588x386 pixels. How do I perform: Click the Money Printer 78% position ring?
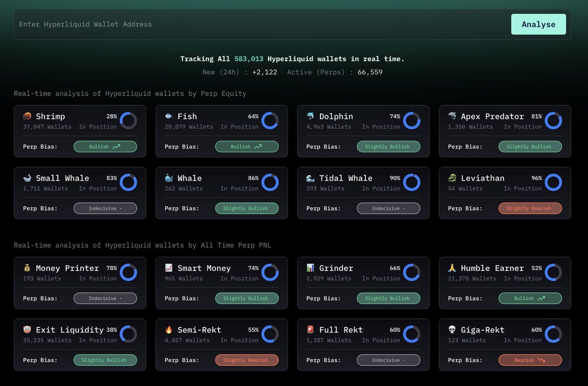[x=128, y=272]
